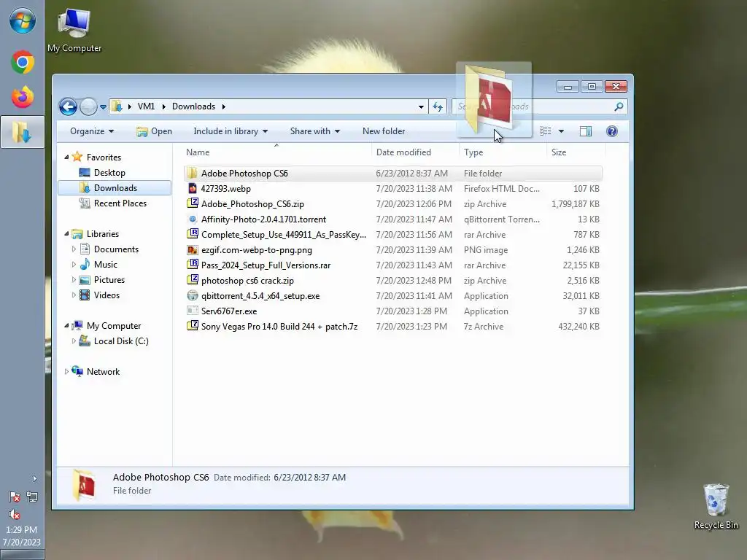Launch Google Chrome from taskbar
Viewport: 747px width, 560px height.
tap(22, 63)
